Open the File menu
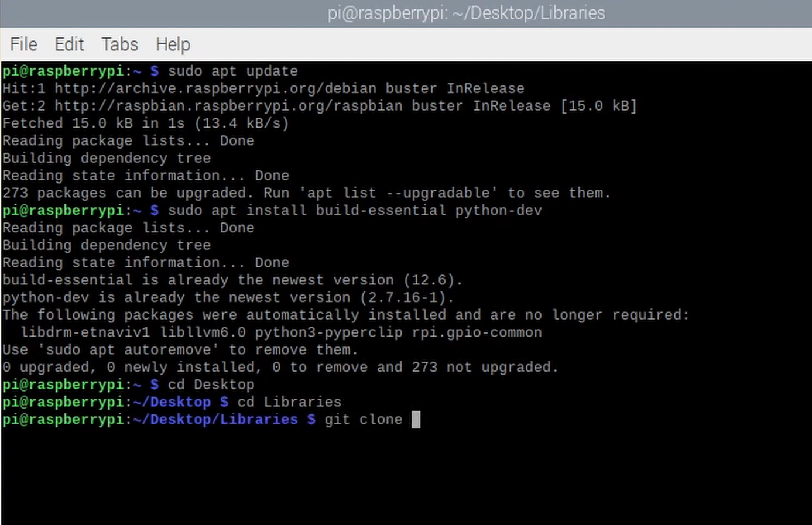 pos(23,44)
